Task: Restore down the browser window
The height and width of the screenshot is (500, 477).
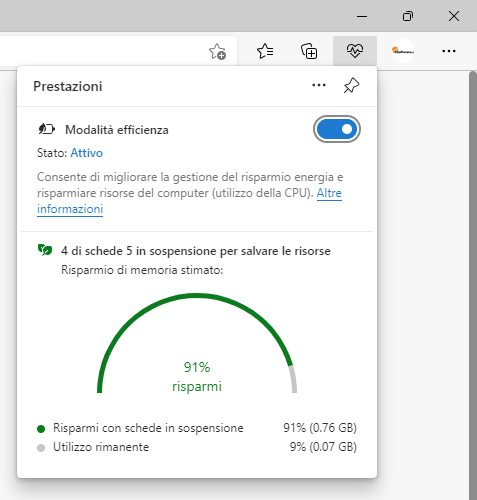Action: pyautogui.click(x=408, y=16)
